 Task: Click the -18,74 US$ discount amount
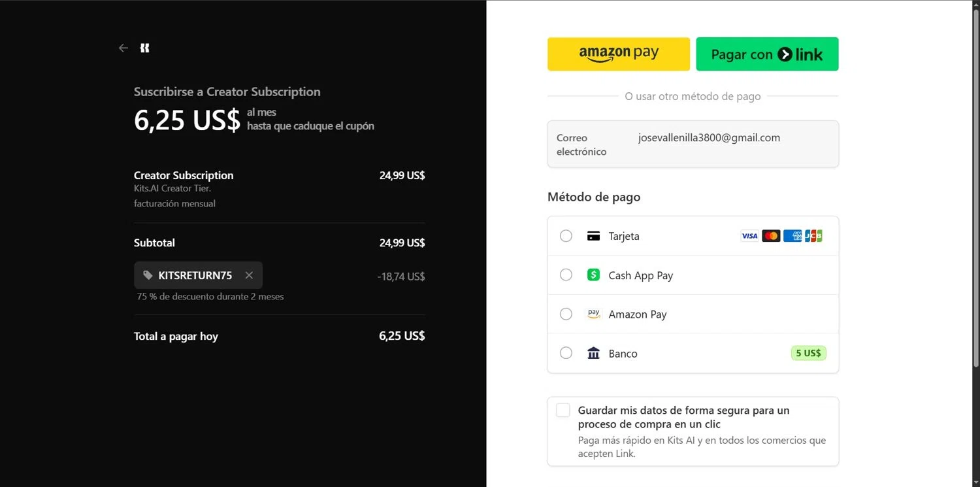[x=401, y=277]
